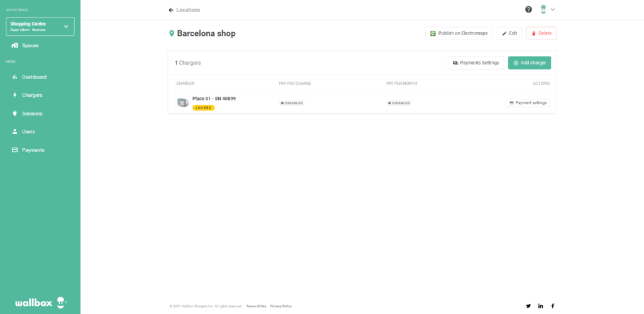The height and width of the screenshot is (314, 644).
Task: Click Publish on Electromaps button
Action: [459, 33]
